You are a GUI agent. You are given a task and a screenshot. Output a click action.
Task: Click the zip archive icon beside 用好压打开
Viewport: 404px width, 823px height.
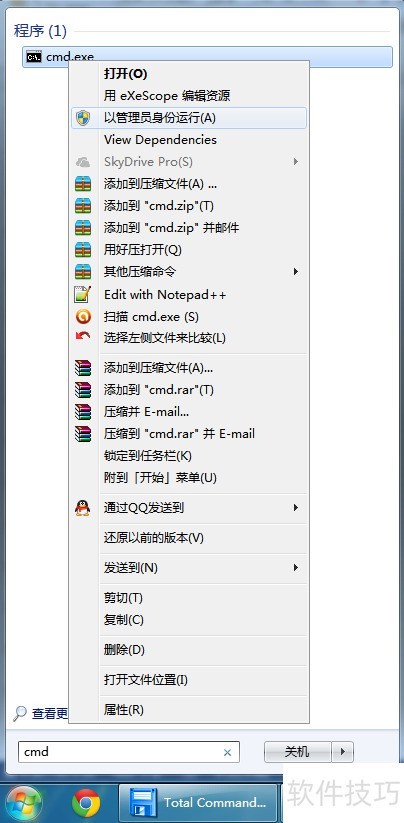83,249
